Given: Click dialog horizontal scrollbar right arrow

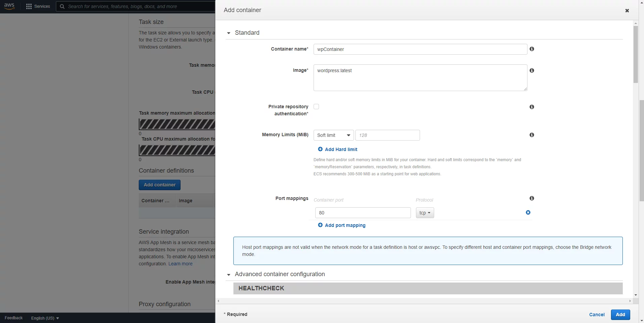Looking at the screenshot, I should [x=630, y=301].
